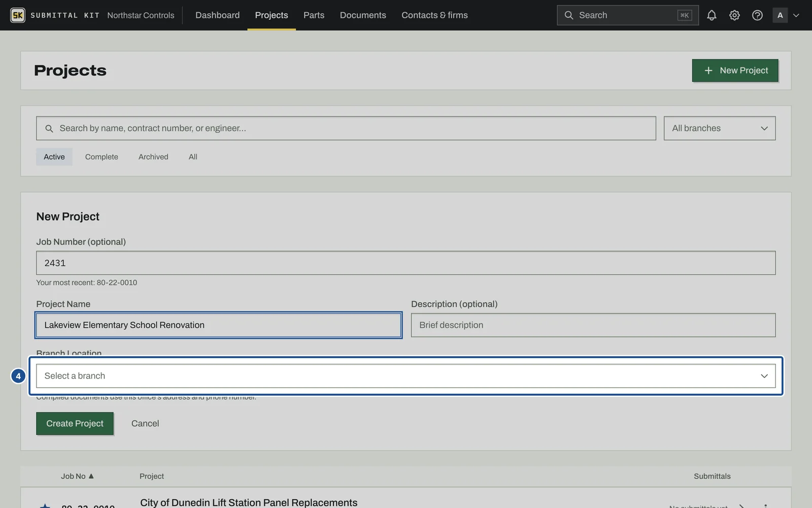This screenshot has width=812, height=508.
Task: Open the Parts nav item
Action: (314, 15)
